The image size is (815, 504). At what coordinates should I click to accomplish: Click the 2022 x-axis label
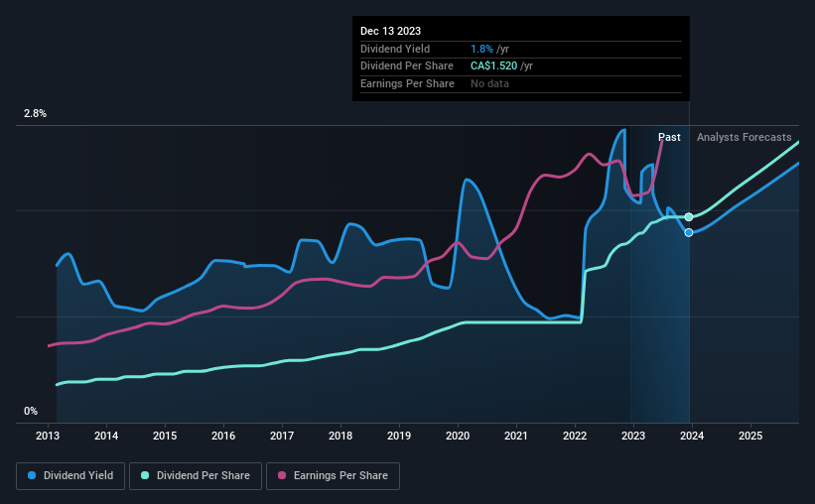(x=575, y=436)
